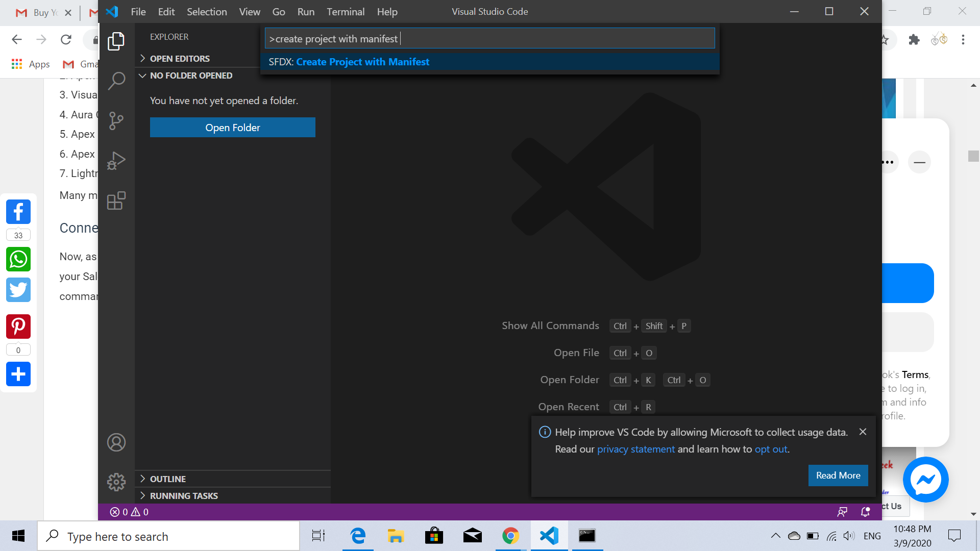This screenshot has width=980, height=551.
Task: Open the View menu
Action: click(x=250, y=11)
